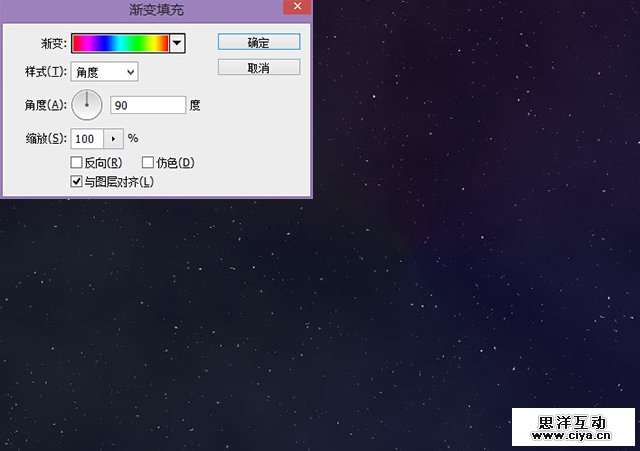Open the 样式 dropdown showing 角度
The width and height of the screenshot is (640, 451).
104,72
